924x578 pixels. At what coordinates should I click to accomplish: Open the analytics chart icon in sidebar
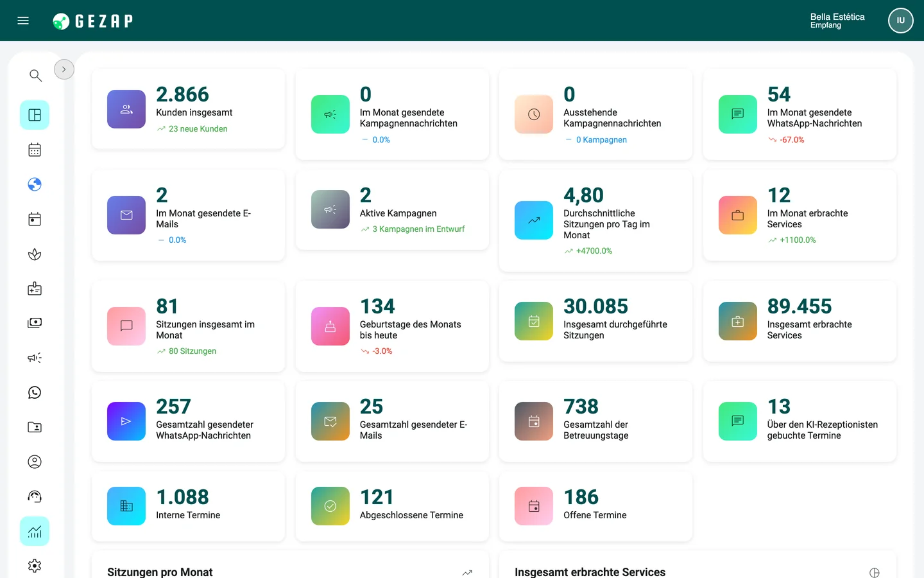35,531
